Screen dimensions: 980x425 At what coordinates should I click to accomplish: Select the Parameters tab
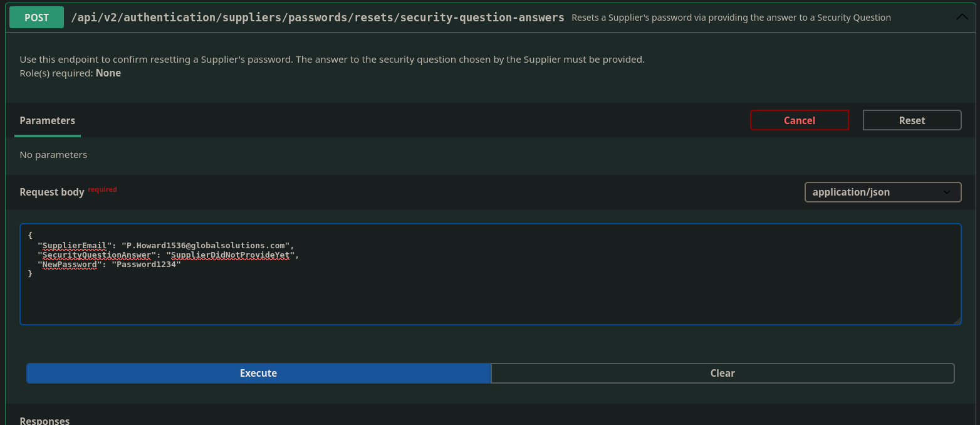(48, 120)
